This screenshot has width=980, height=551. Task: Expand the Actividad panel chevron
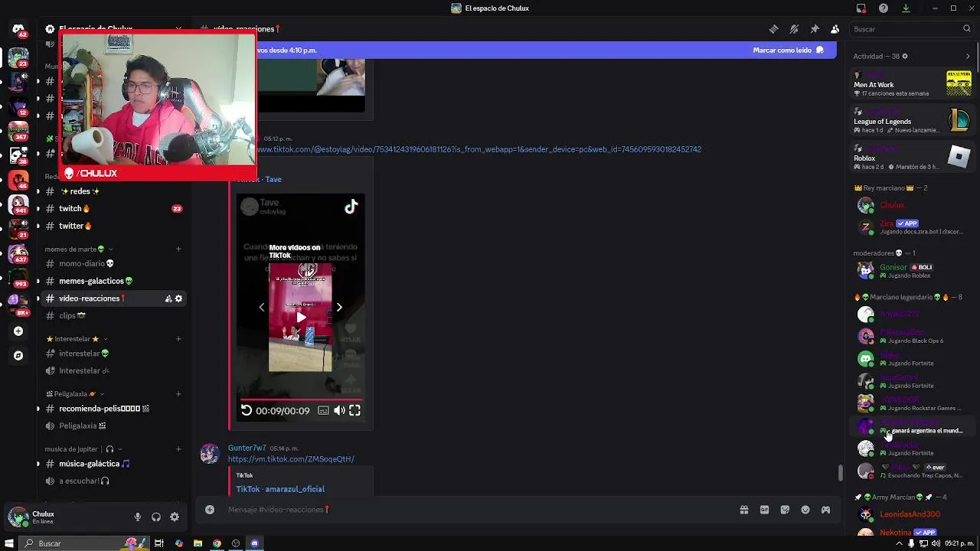tap(968, 57)
